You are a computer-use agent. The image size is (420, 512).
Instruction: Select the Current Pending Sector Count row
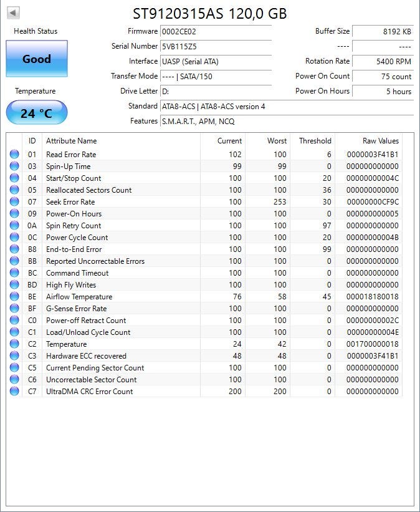point(206,368)
